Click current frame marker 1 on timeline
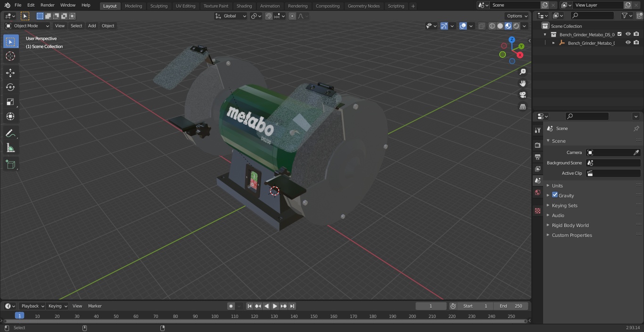This screenshot has height=332, width=644. (x=19, y=316)
